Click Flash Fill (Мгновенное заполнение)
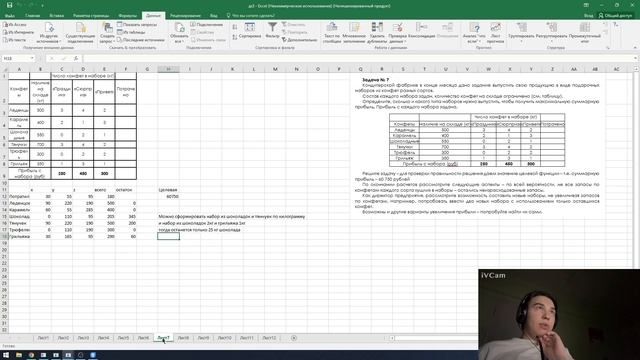 [354, 33]
